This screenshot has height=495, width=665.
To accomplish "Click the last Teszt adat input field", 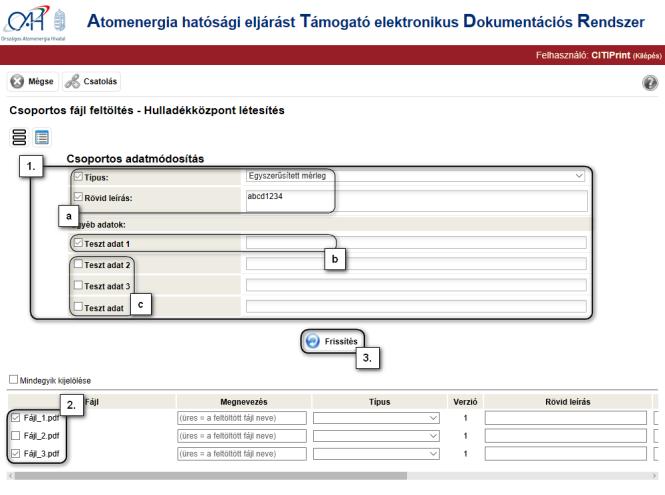I will click(x=416, y=306).
